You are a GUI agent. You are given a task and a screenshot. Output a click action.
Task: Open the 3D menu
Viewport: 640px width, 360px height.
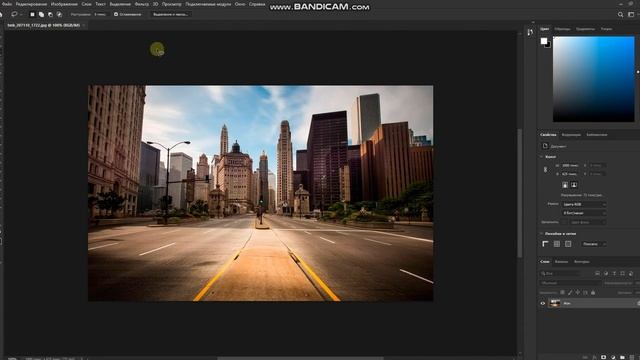pyautogui.click(x=156, y=4)
